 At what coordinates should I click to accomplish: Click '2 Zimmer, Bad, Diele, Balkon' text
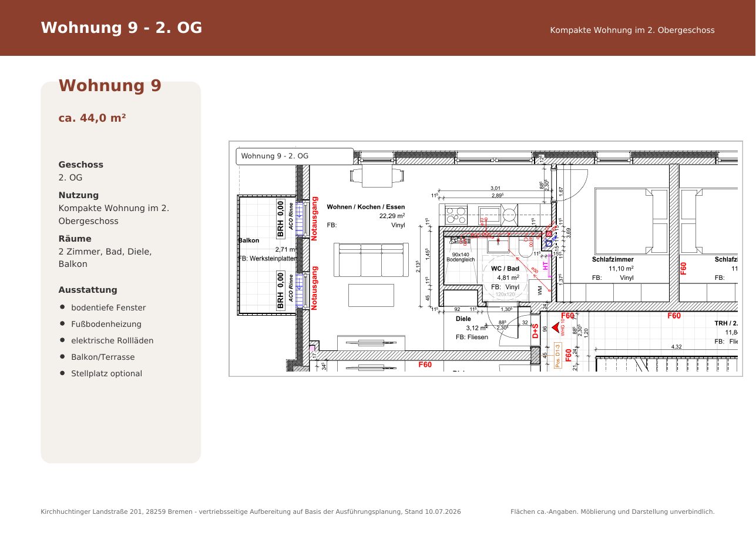105,258
